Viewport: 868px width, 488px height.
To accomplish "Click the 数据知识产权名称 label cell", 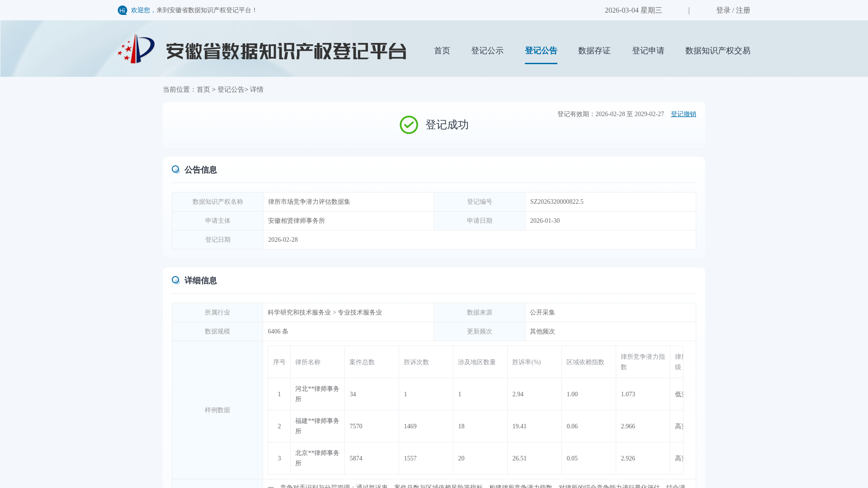I will (x=218, y=202).
